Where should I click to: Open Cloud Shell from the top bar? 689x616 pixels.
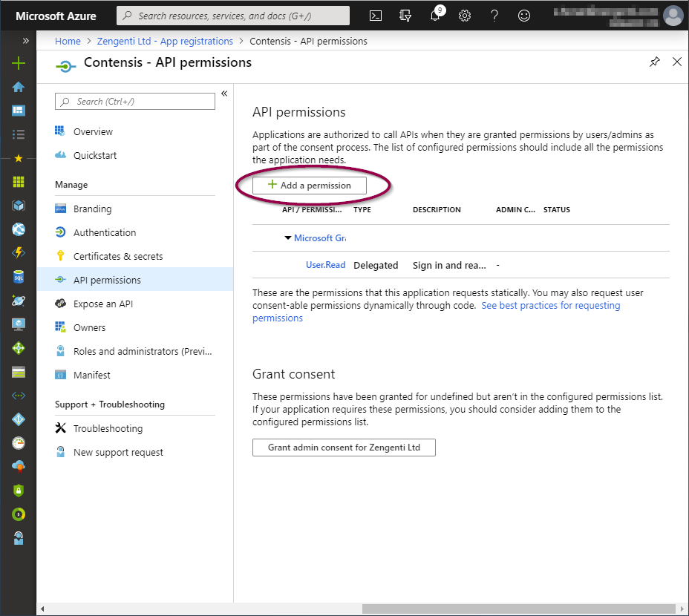click(x=376, y=16)
